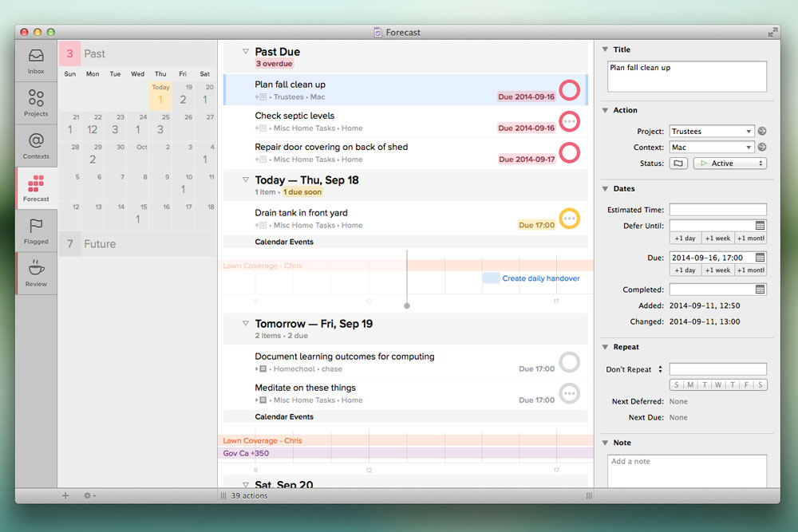
Task: Open the Don't Repeat popup
Action: tap(634, 369)
